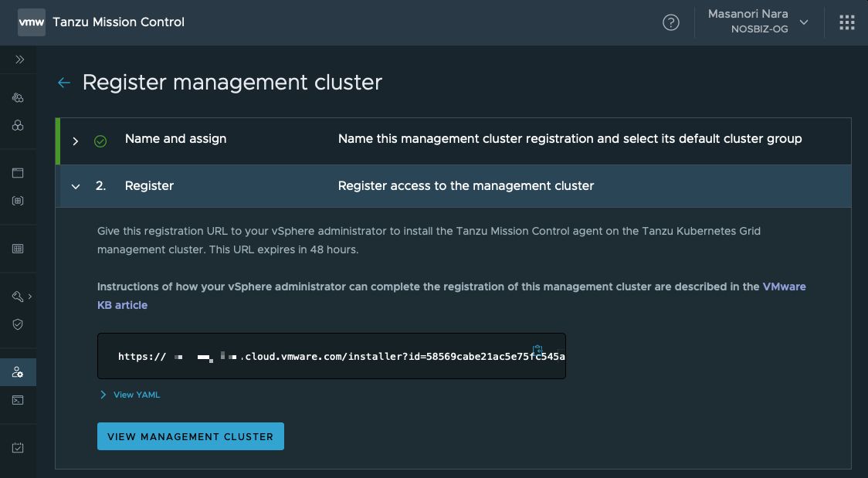
Task: Open the Clusters hexagon sidebar icon
Action: [x=18, y=126]
